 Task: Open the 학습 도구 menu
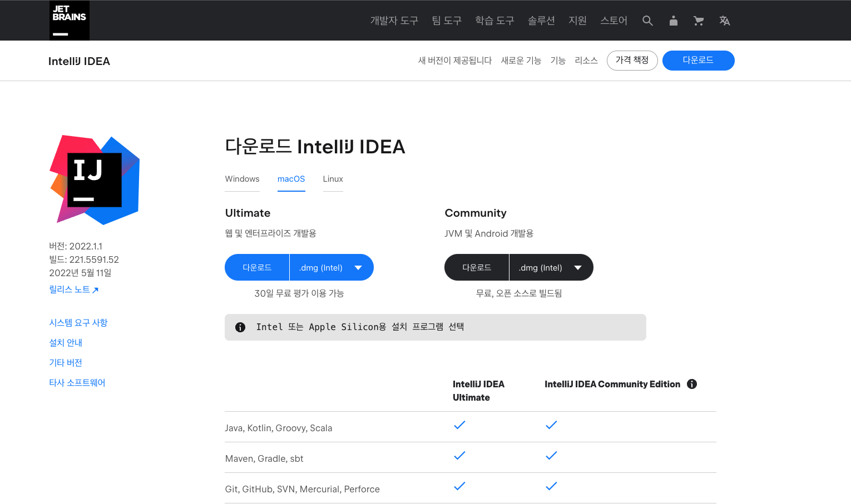tap(494, 21)
